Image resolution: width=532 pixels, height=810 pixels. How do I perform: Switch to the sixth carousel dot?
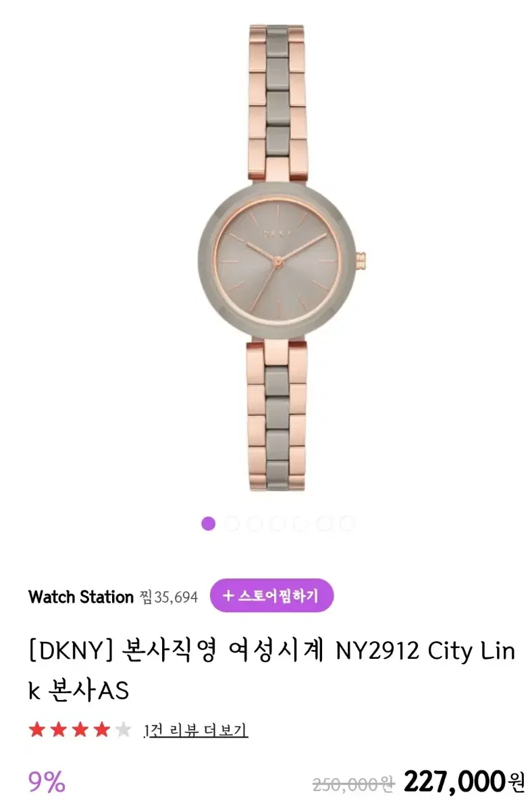click(324, 523)
